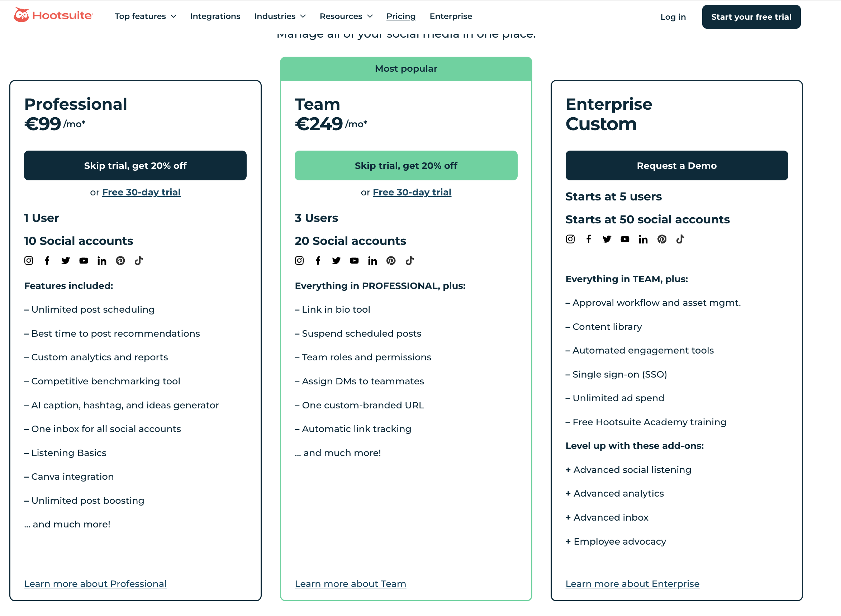The image size is (841, 616).
Task: Click the Hootsuite owl logo
Action: tap(22, 15)
